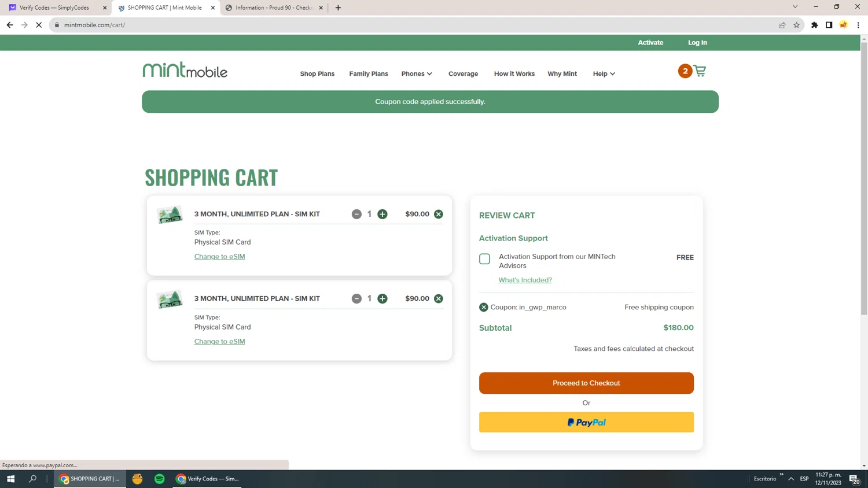This screenshot has height=488, width=868.
Task: Enable Activation Support from MINTech Advisors checkbox
Action: (485, 259)
